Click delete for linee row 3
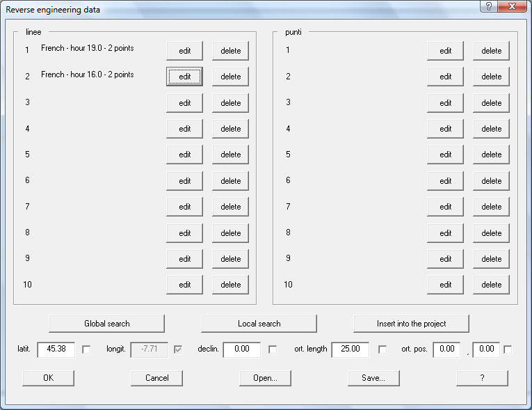Viewport: 532px width, 410px height. click(230, 103)
